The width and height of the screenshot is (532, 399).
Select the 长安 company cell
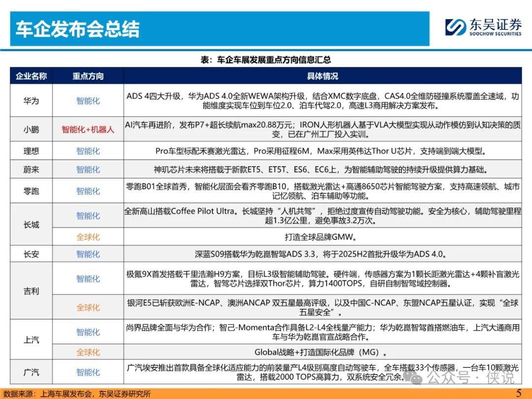pyautogui.click(x=31, y=254)
